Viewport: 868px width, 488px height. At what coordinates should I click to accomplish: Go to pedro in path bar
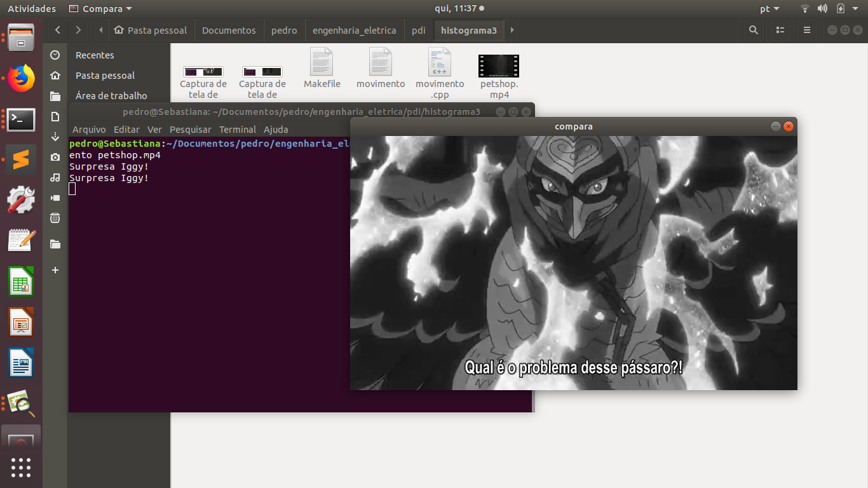point(284,30)
